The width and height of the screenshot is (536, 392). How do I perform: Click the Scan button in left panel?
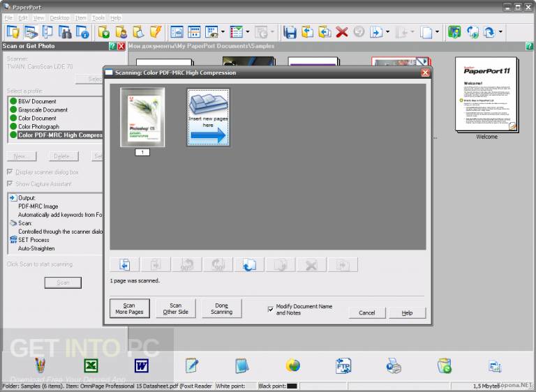(x=63, y=282)
